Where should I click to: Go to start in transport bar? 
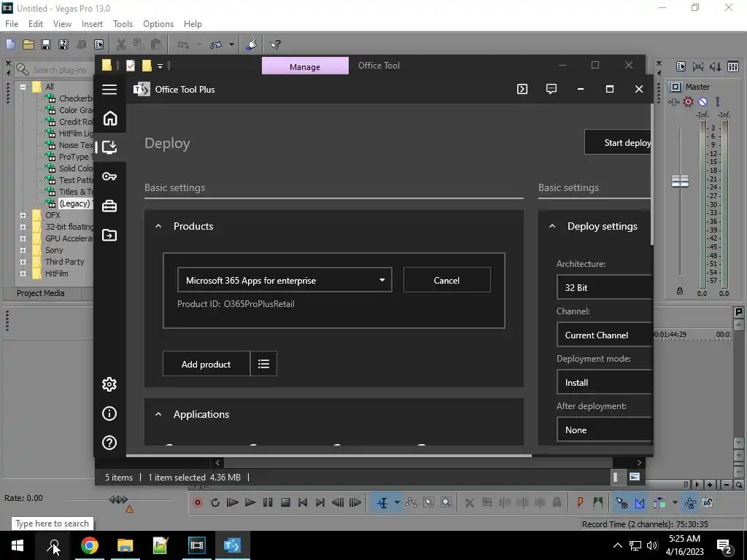tap(303, 503)
